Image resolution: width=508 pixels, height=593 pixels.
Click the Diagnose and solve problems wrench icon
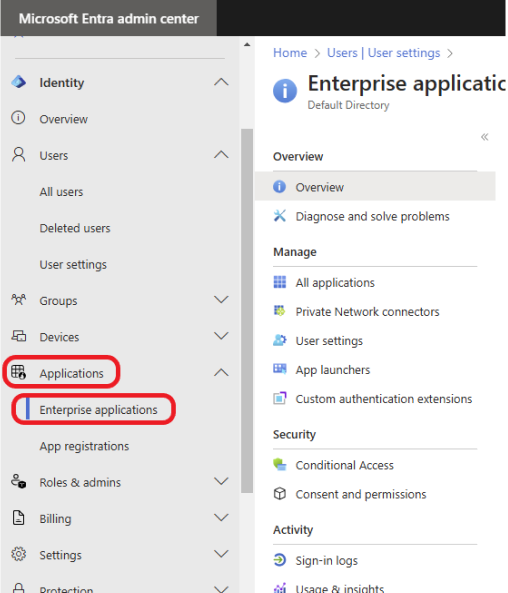(280, 216)
